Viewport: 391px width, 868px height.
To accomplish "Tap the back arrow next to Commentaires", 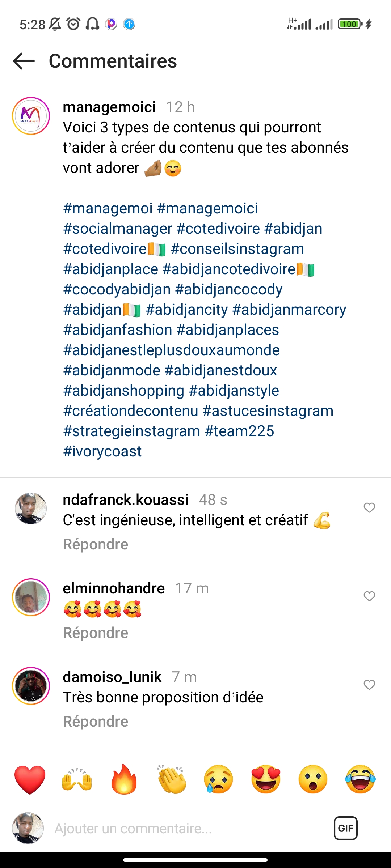I will click(x=24, y=61).
